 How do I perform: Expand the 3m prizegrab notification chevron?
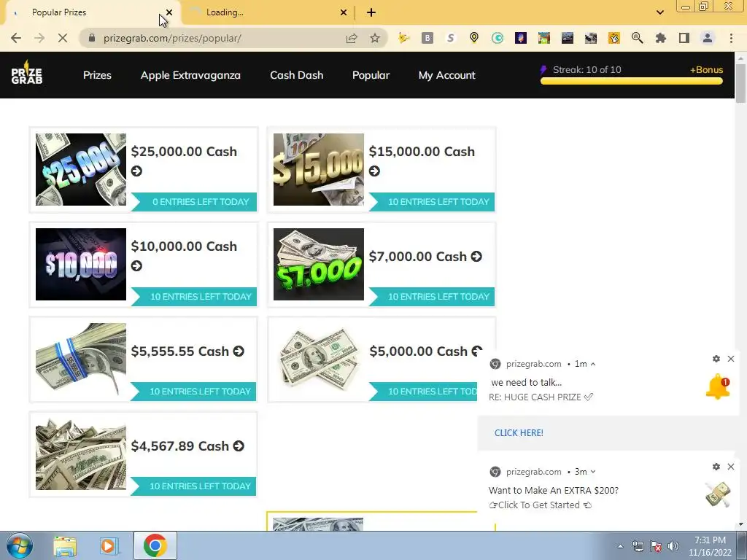(593, 472)
